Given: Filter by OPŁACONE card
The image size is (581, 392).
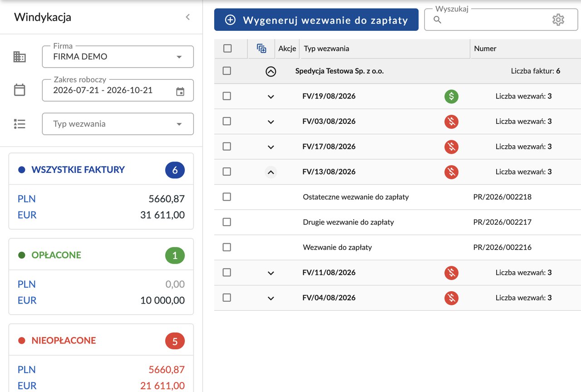Looking at the screenshot, I should 101,276.
